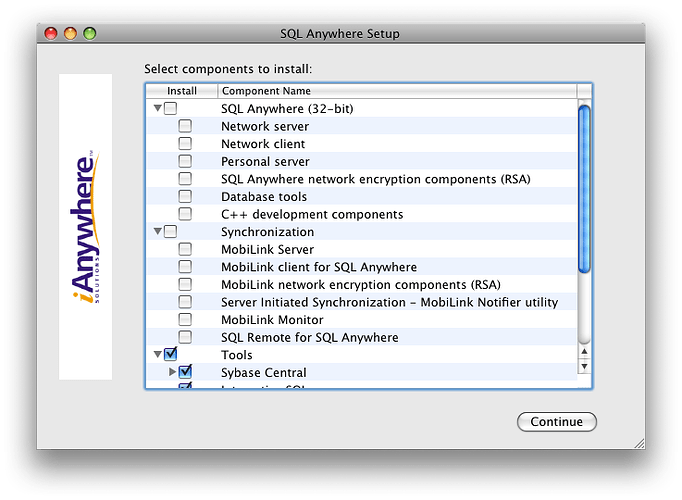
Task: Click the Component Name column header
Action: click(397, 91)
